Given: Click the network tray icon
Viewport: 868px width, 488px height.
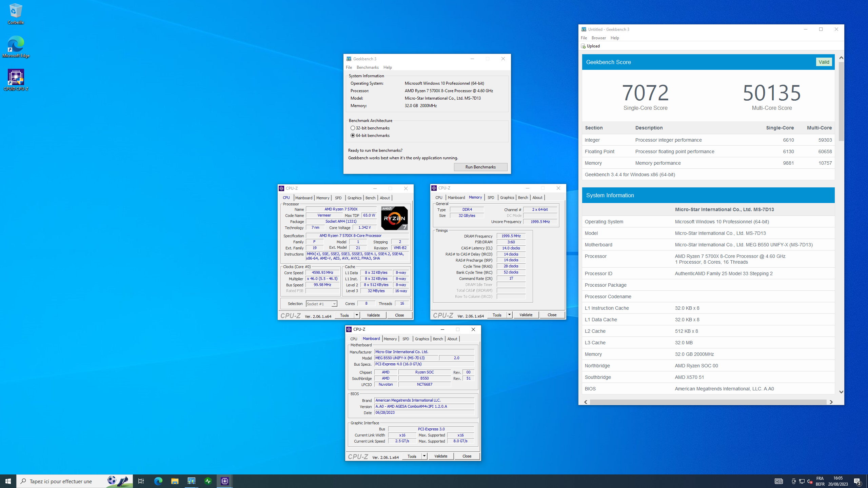Looking at the screenshot, I should (802, 481).
